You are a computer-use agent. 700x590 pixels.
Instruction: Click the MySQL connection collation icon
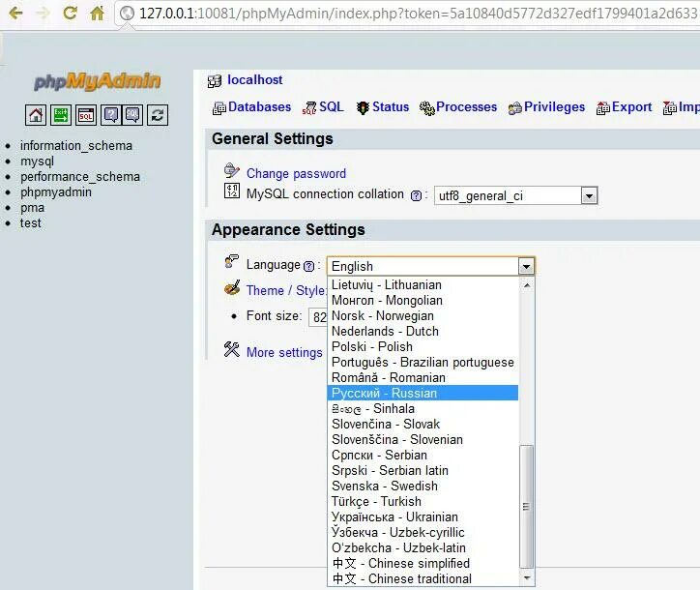232,191
